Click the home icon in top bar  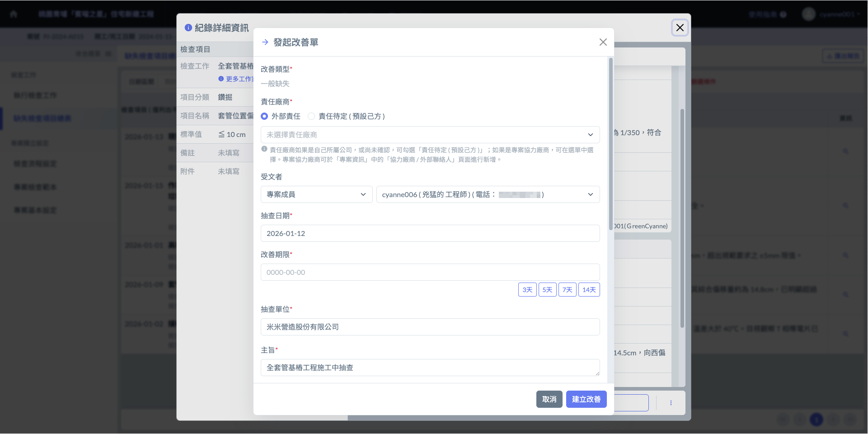(14, 14)
